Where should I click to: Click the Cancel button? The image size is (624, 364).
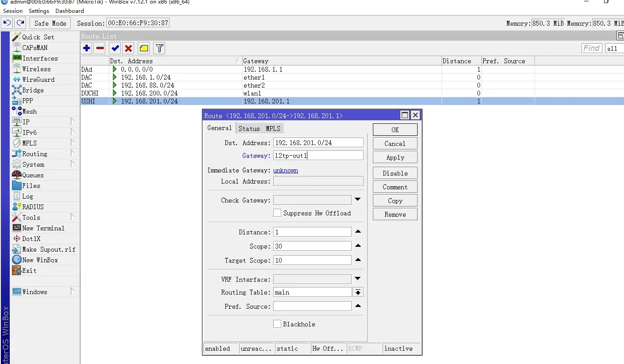coord(395,143)
